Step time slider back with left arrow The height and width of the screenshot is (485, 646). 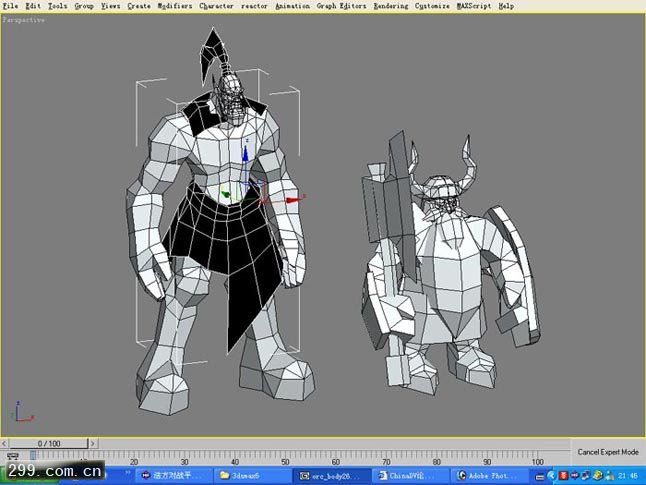pos(5,442)
